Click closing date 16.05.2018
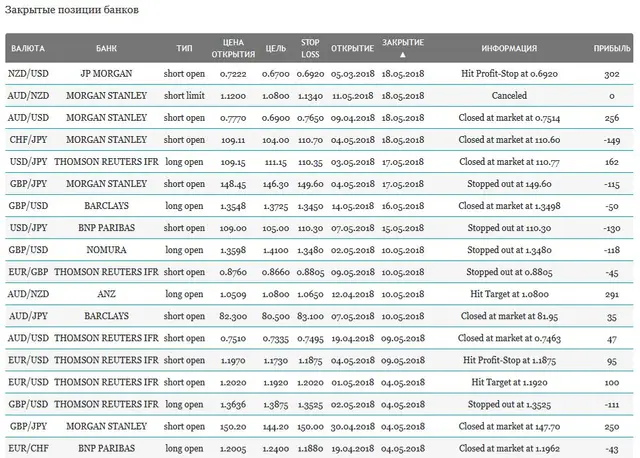Viewport: 640px width, 458px height. tap(403, 206)
